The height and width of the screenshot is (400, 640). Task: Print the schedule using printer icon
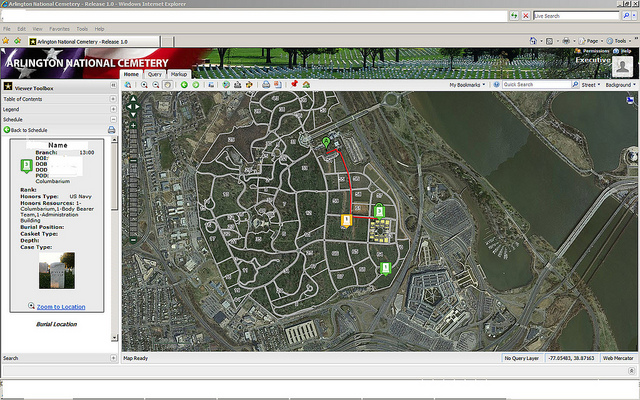coord(111,130)
